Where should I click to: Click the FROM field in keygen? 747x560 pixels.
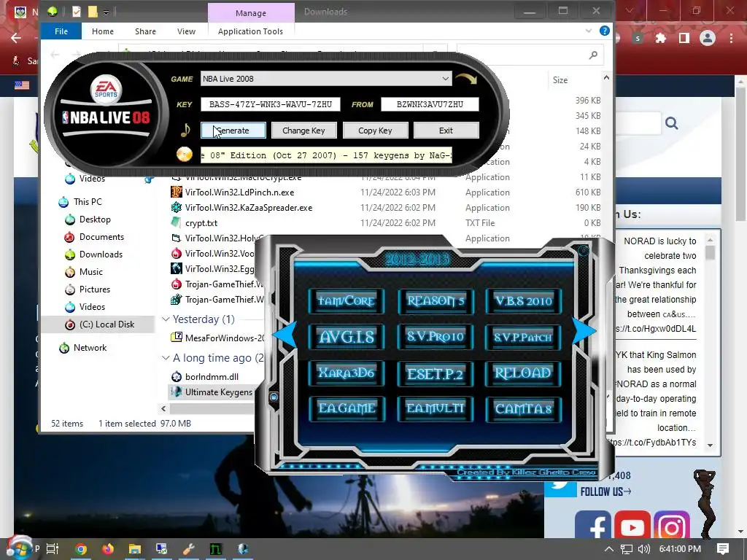pos(430,104)
